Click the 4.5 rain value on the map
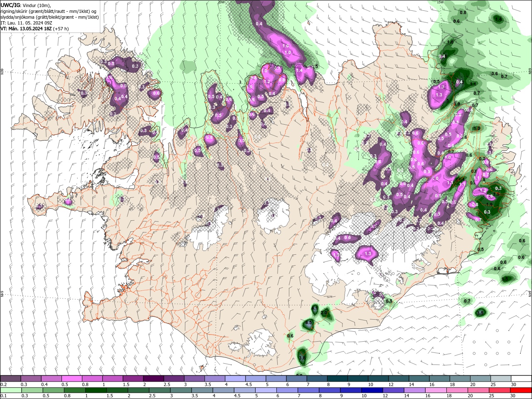 coord(308,323)
